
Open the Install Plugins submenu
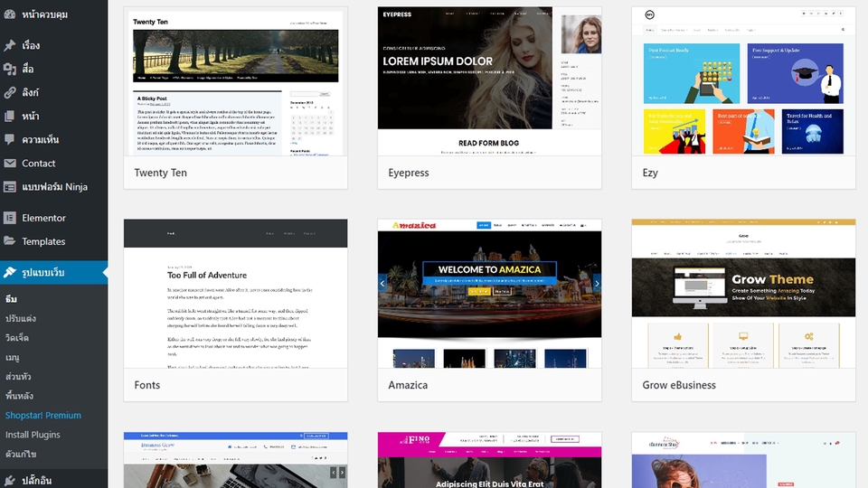(x=33, y=435)
